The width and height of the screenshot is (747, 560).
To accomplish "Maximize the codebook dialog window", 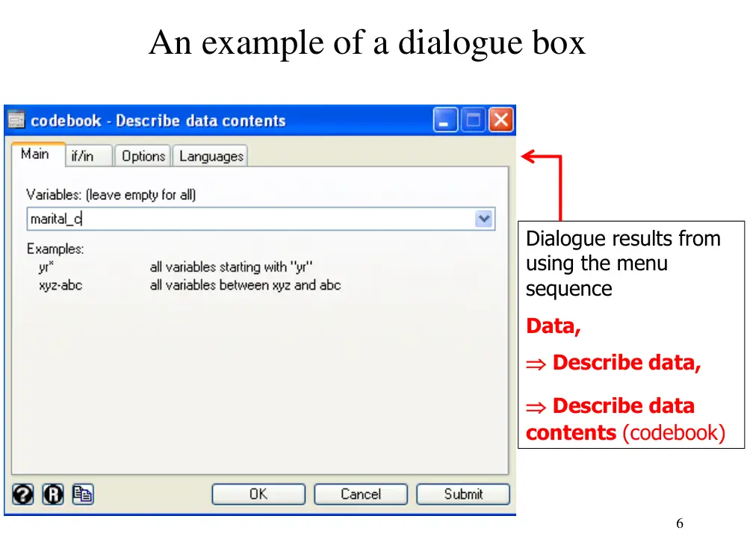I will click(474, 119).
